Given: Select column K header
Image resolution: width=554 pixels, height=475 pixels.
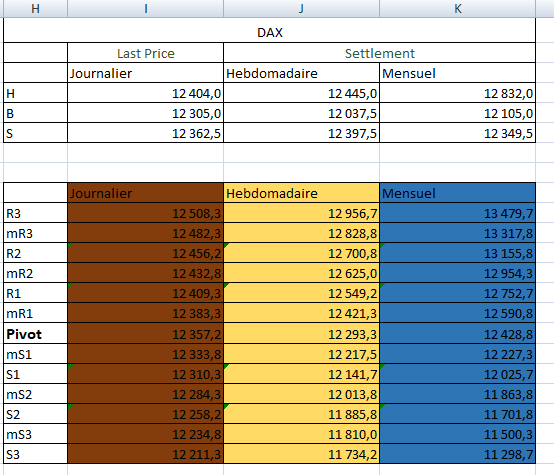Looking at the screenshot, I should 458,8.
